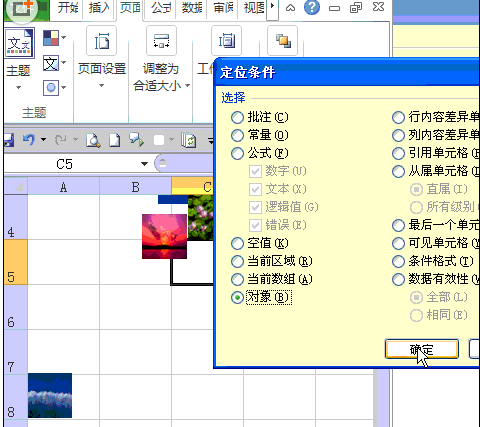Viewport: 480px width, 427px height.
Task: Click the 调整为合适大小 scale-to-fit icon
Action: [161, 41]
